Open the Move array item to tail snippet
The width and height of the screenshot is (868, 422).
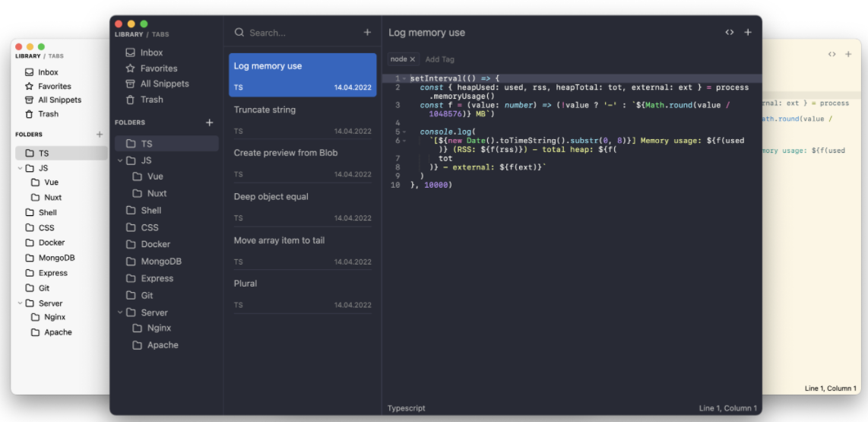point(303,249)
